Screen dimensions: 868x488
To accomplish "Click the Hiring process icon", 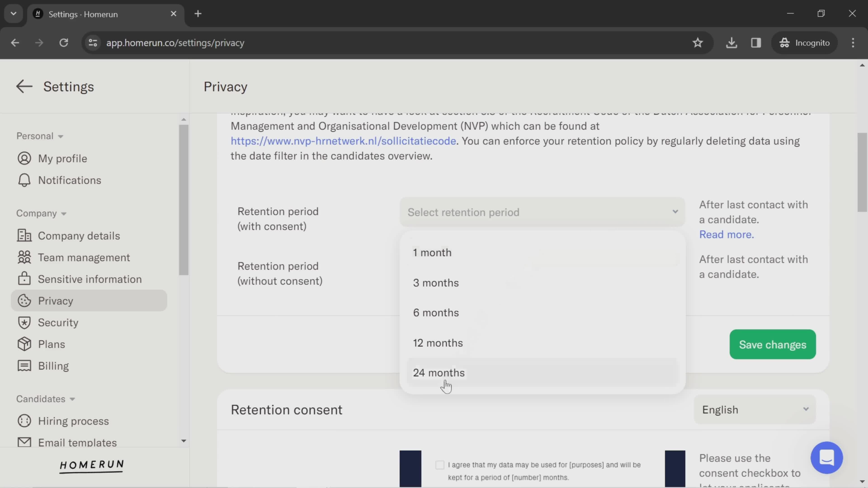I will point(24,421).
